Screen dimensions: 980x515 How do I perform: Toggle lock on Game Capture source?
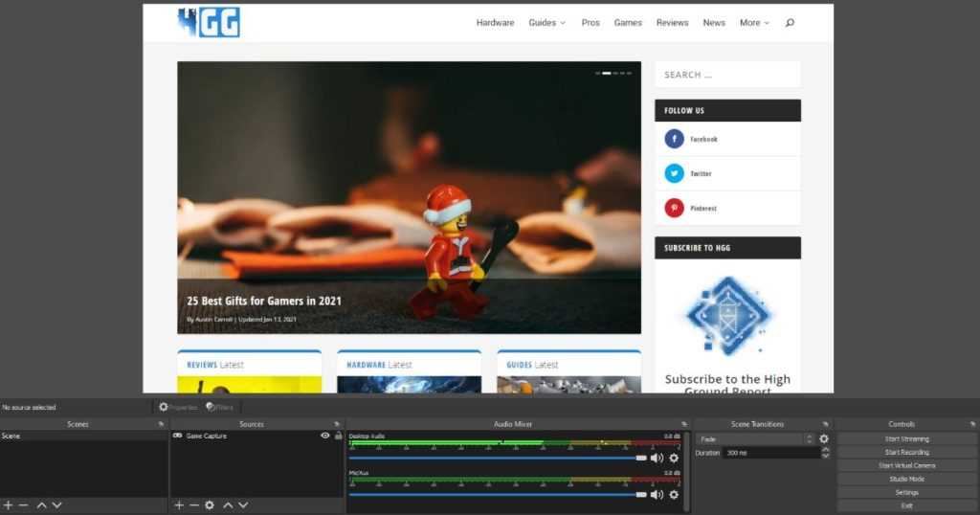click(x=338, y=436)
